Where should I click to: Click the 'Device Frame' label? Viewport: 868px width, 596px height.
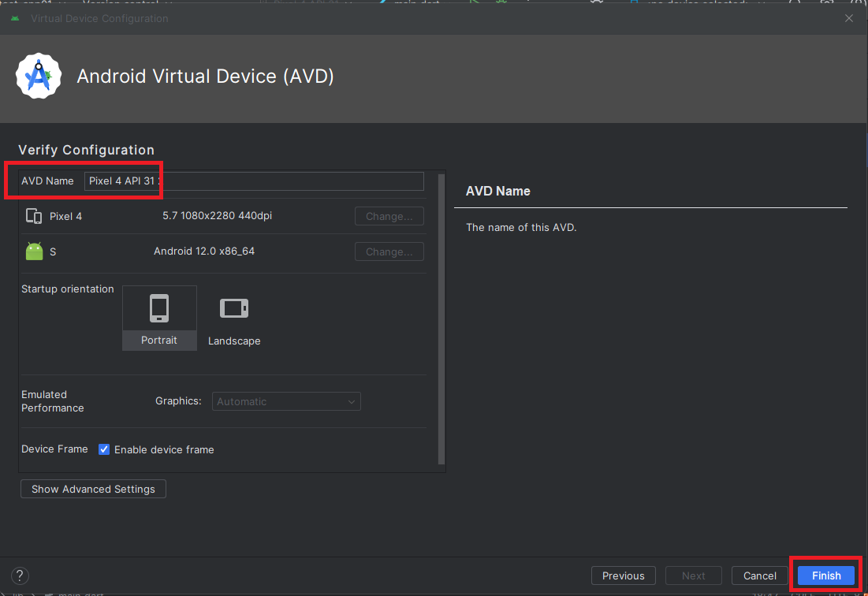[54, 449]
